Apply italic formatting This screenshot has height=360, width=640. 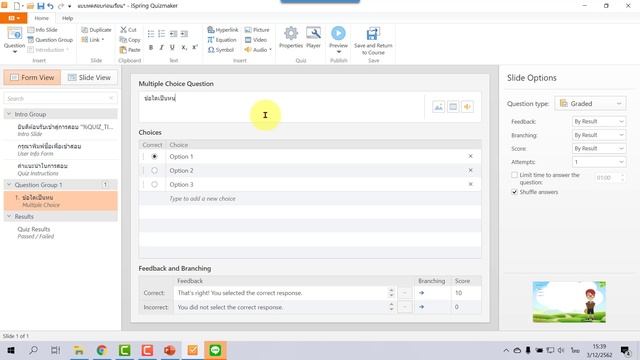click(162, 48)
